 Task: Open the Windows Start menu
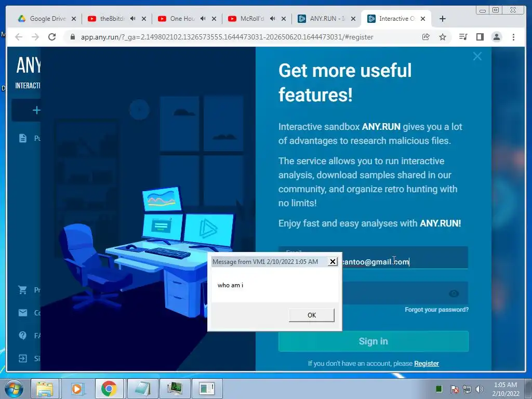pyautogui.click(x=14, y=389)
